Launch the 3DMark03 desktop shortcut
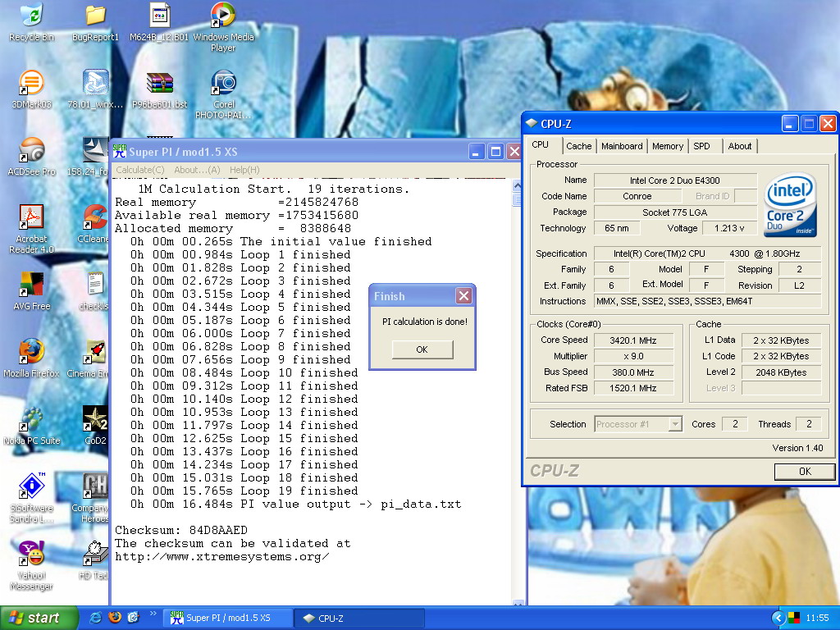 pyautogui.click(x=32, y=90)
